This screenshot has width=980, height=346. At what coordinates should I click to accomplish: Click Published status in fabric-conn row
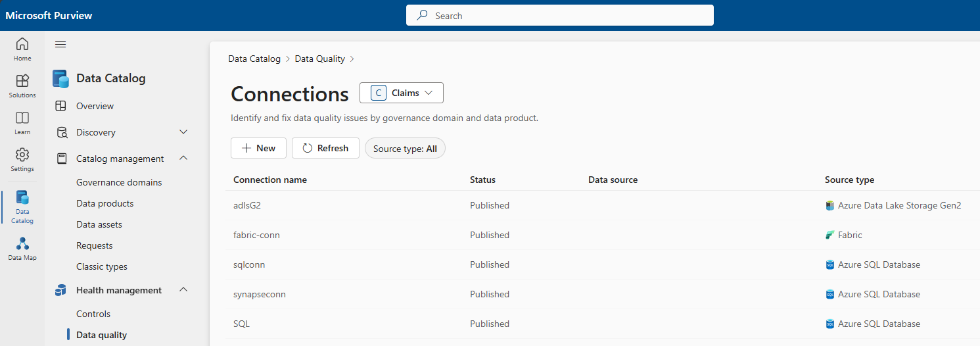point(490,235)
